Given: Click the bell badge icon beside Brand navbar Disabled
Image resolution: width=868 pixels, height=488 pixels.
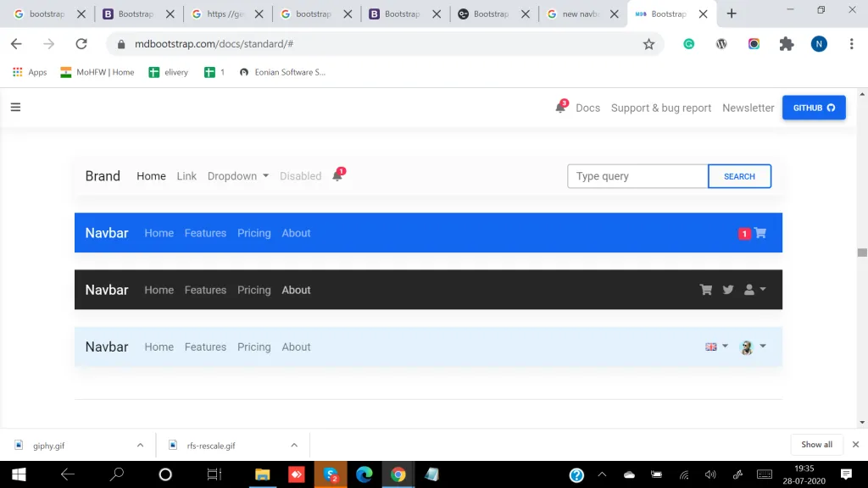Looking at the screenshot, I should tap(337, 175).
